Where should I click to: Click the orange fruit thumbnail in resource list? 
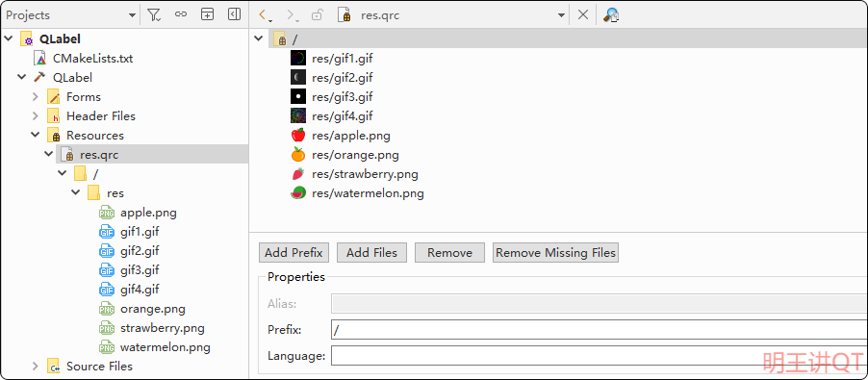pyautogui.click(x=298, y=154)
